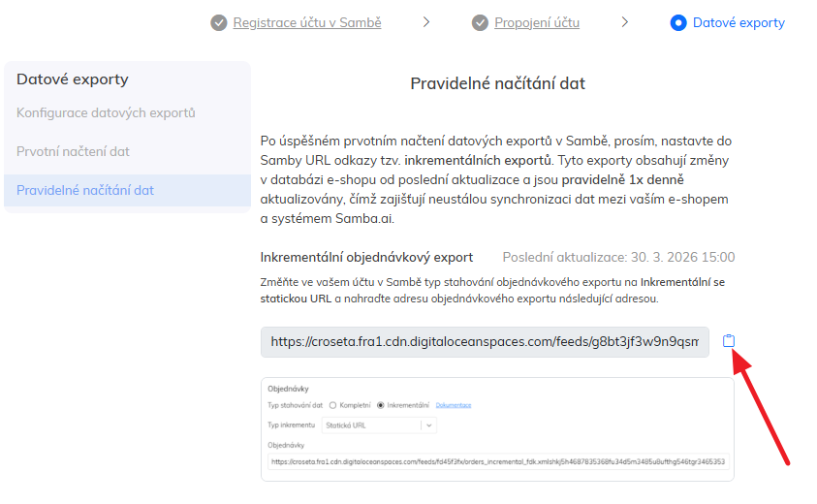Open the Typ inkrementu Statická URL dropdown

coord(371,425)
